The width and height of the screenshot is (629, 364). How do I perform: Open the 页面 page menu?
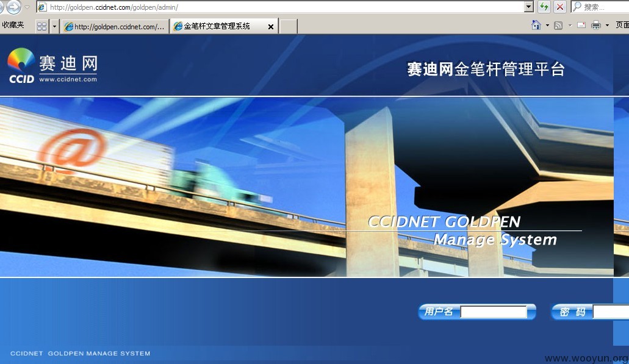[x=622, y=25]
